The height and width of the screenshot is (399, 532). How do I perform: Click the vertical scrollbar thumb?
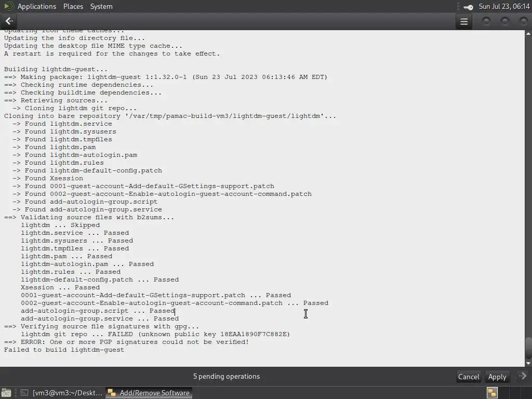click(528, 348)
